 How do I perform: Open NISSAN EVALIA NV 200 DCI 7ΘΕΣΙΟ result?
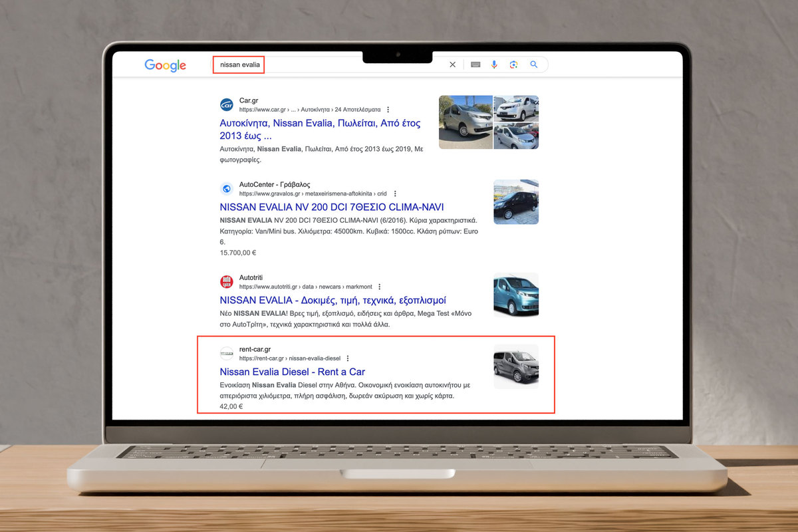pos(332,207)
